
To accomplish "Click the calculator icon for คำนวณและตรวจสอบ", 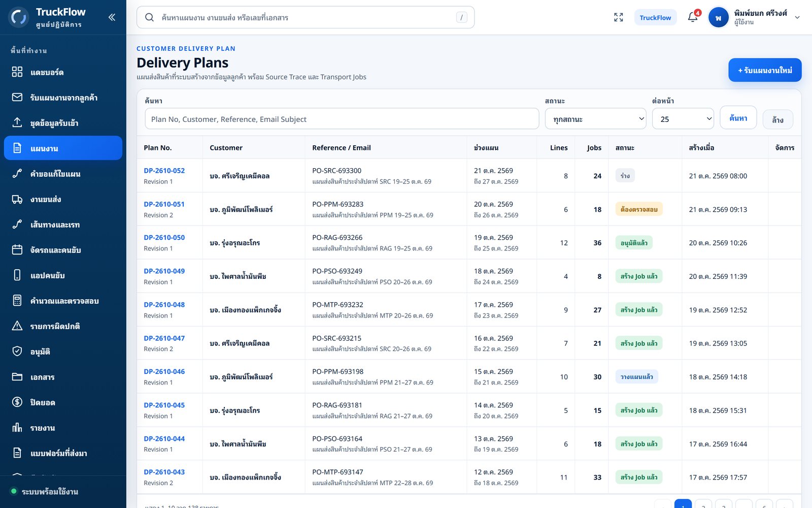I will 17,300.
